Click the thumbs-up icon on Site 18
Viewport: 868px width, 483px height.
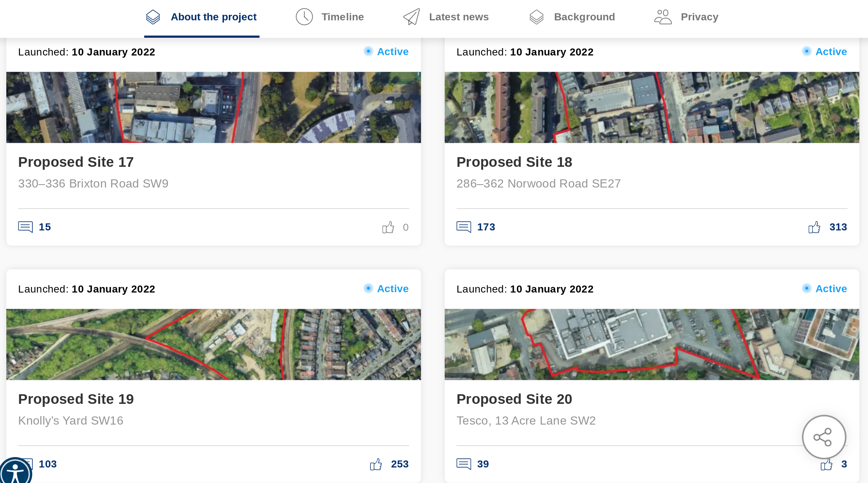coord(814,227)
